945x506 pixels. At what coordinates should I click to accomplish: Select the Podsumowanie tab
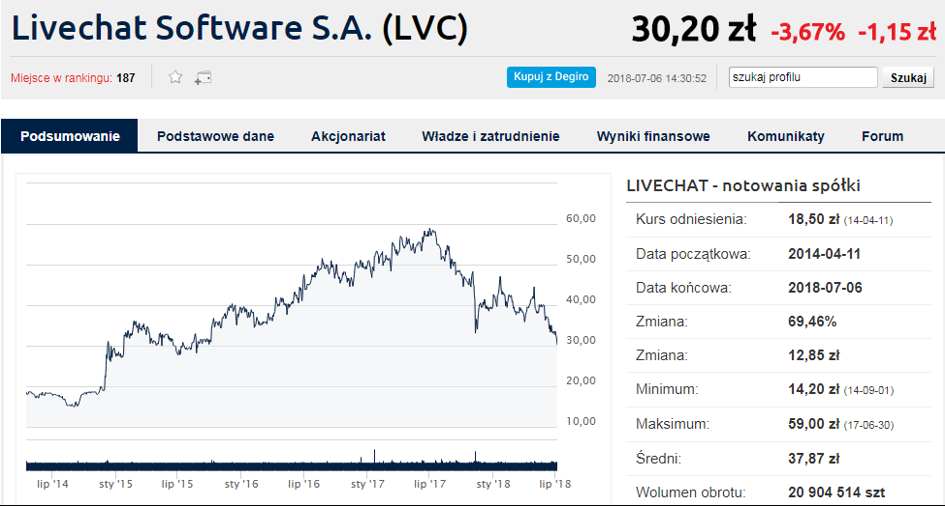pyautogui.click(x=70, y=137)
